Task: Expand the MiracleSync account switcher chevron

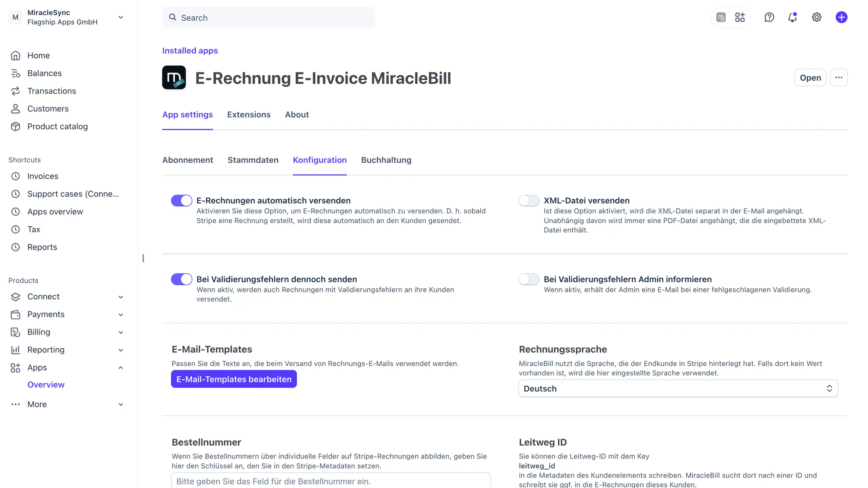Action: point(120,17)
